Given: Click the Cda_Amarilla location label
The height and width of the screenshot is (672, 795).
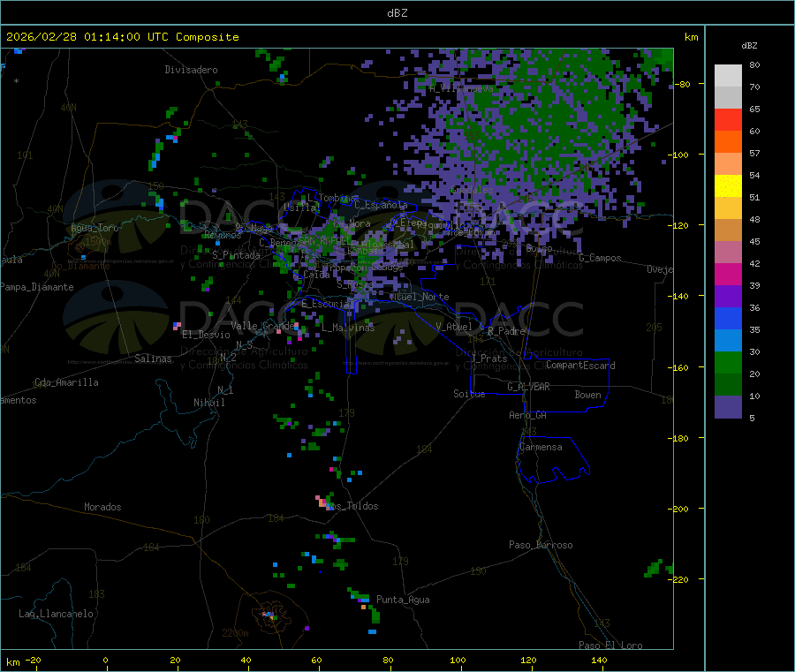Looking at the screenshot, I should [x=66, y=382].
